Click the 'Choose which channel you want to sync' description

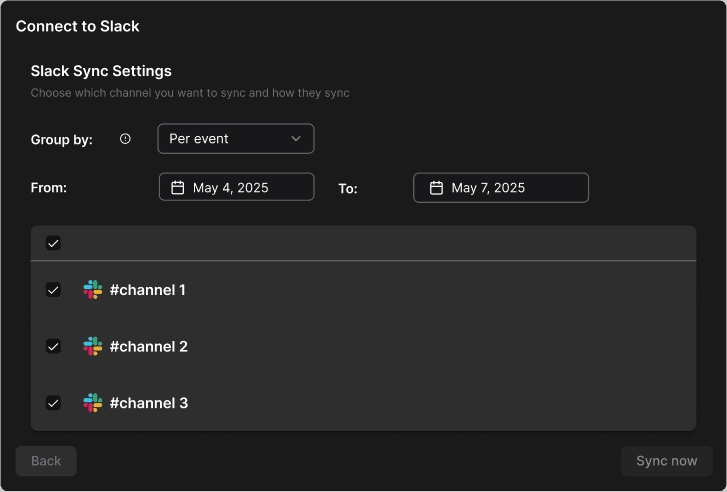190,93
